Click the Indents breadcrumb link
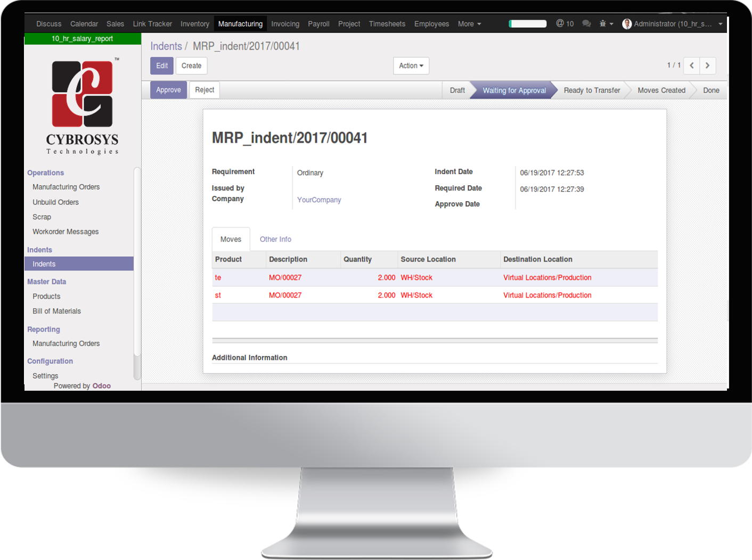The image size is (752, 560). click(x=166, y=46)
